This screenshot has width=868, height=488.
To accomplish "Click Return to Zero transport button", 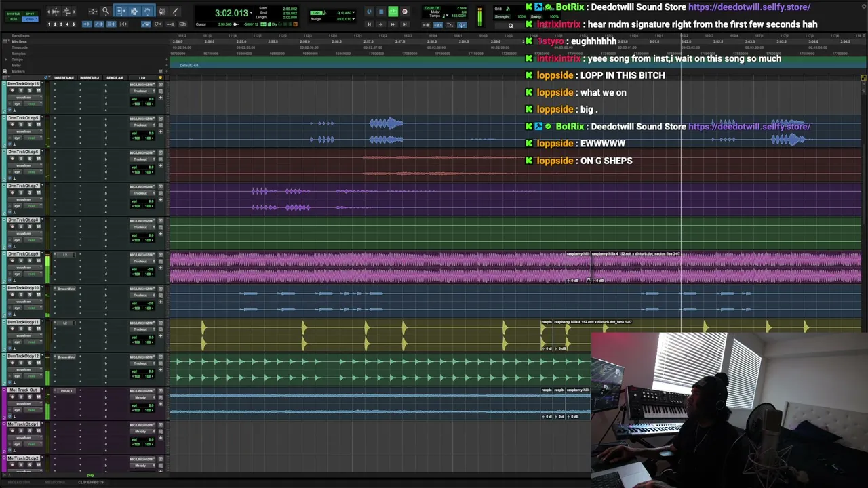I will pos(370,24).
